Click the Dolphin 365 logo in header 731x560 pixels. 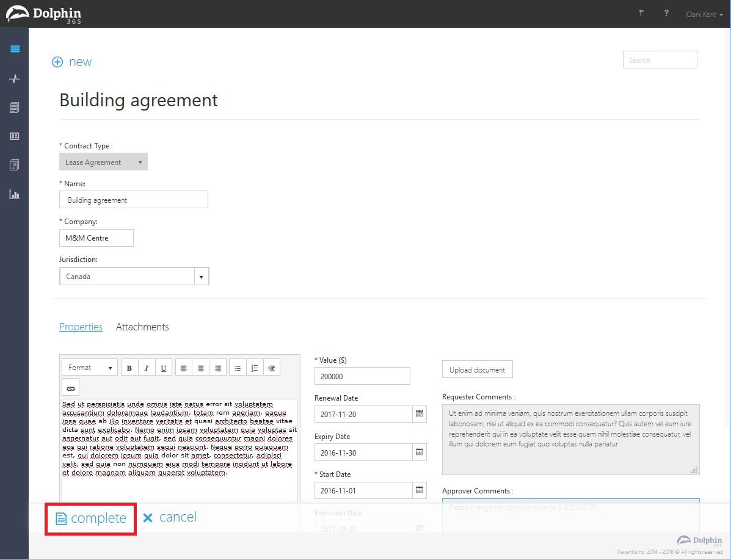point(43,14)
